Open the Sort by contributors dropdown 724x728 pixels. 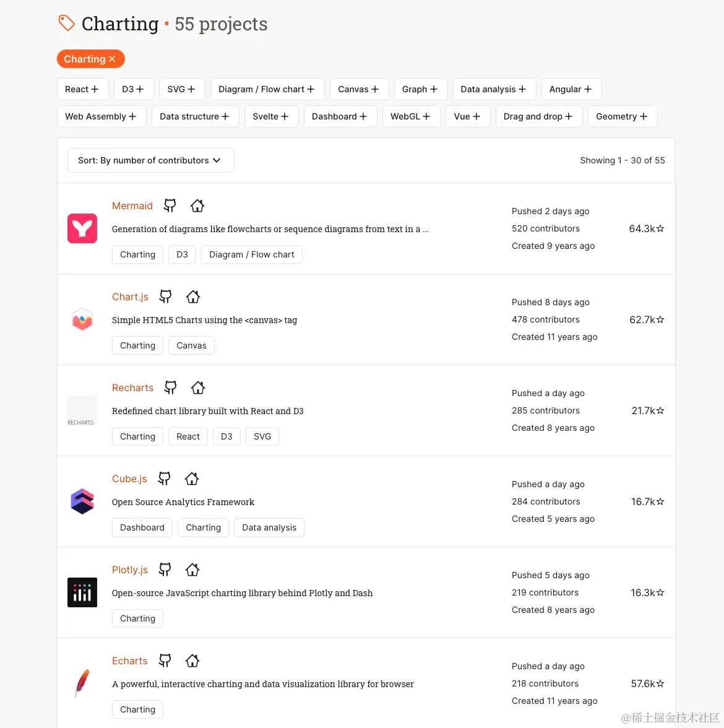tap(150, 160)
